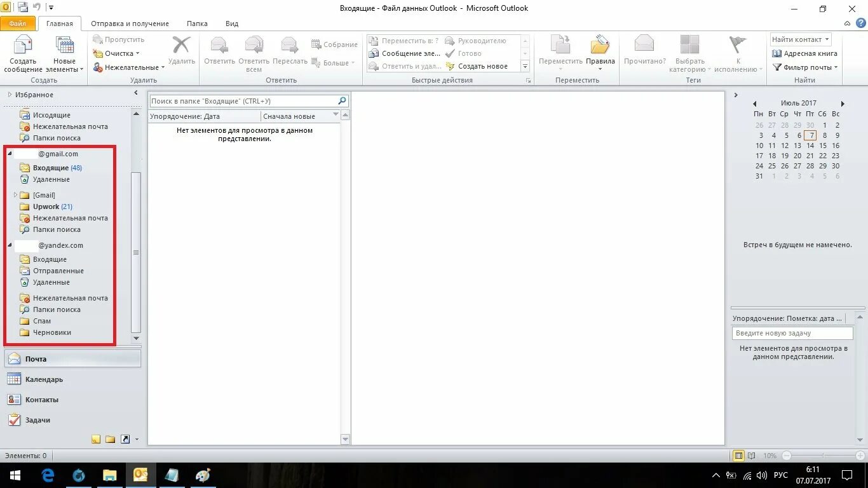Image resolution: width=868 pixels, height=488 pixels.
Task: Open the Filter mail (Фильтр почты) dropdown
Action: point(805,67)
